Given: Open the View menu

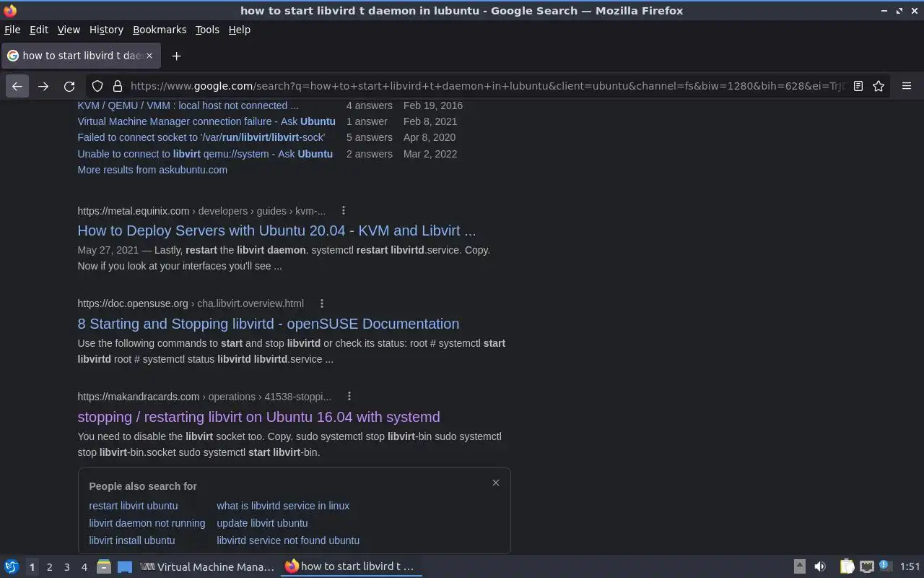Looking at the screenshot, I should 69,30.
